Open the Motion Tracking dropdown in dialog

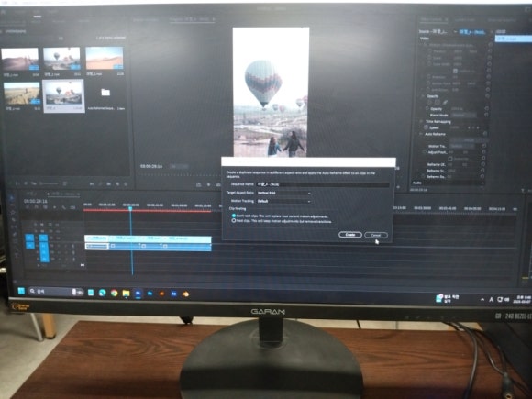tap(284, 201)
